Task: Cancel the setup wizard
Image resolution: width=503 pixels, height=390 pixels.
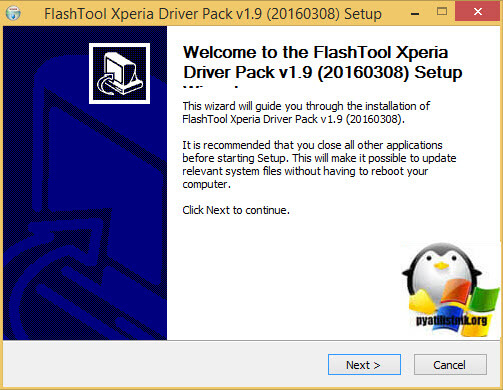Action: point(450,365)
